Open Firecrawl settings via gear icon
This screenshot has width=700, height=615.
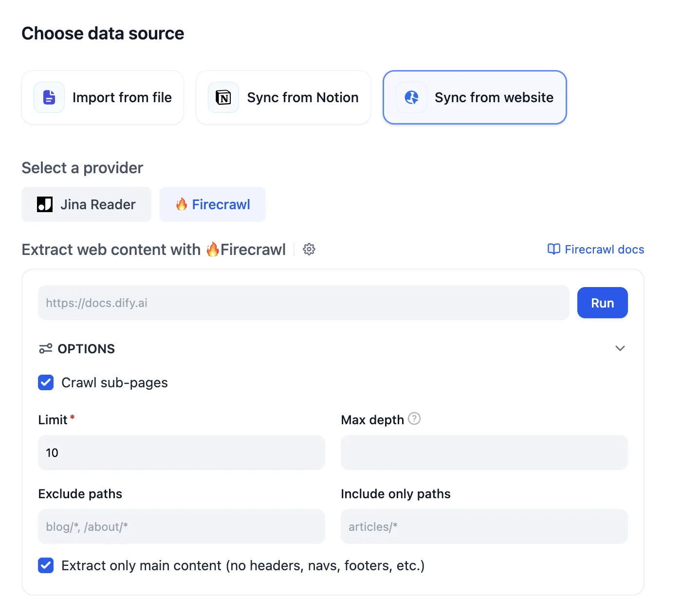tap(309, 250)
